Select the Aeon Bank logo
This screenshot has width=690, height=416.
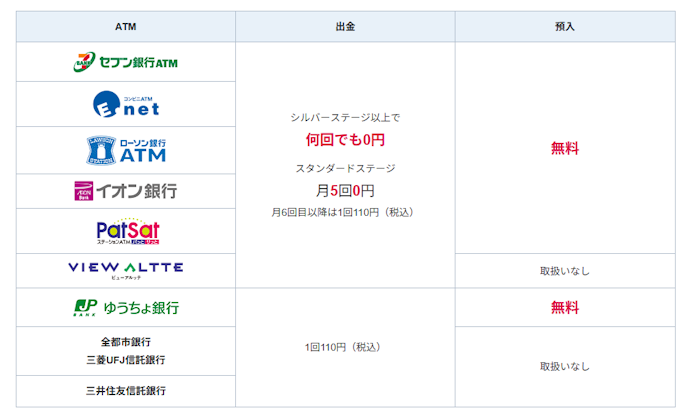(x=126, y=191)
